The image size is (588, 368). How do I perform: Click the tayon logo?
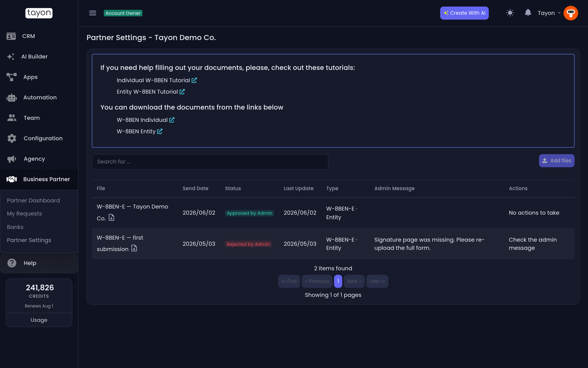tap(39, 13)
